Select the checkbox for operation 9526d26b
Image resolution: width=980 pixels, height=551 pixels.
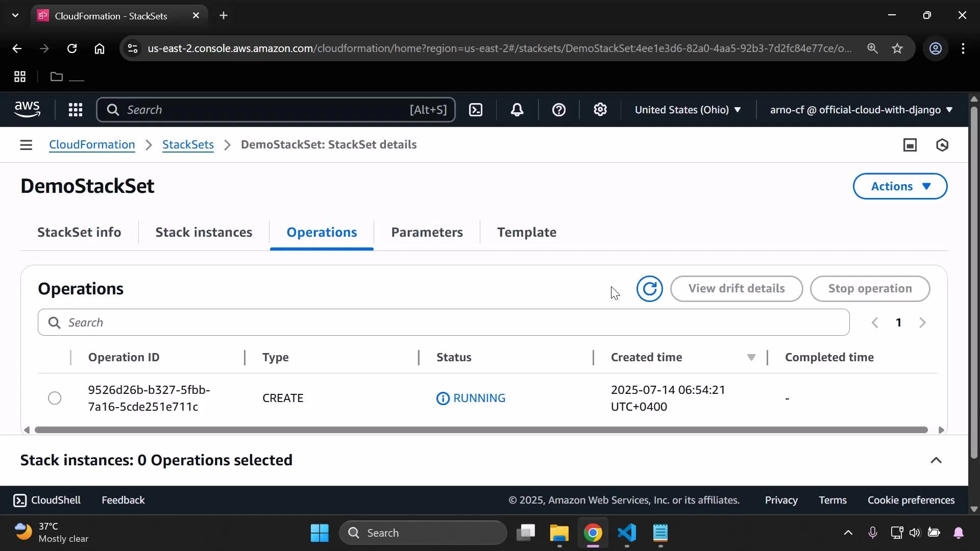tap(54, 398)
